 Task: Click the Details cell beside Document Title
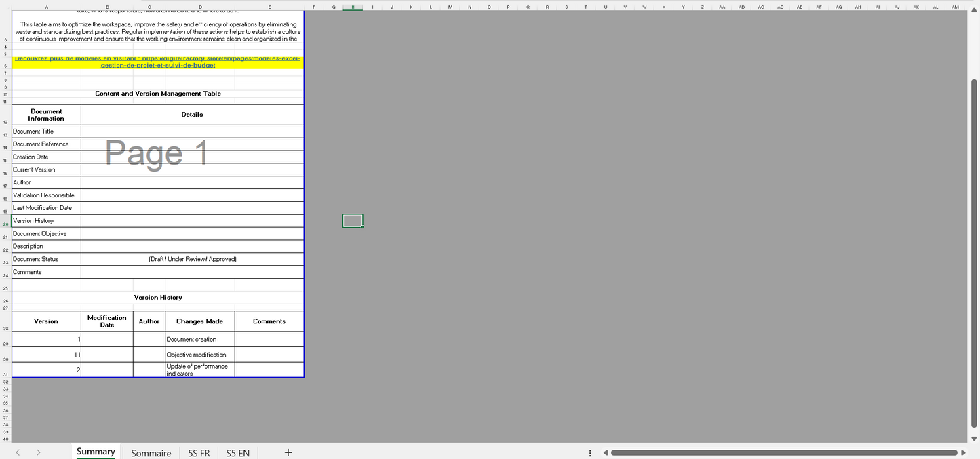[x=192, y=132]
